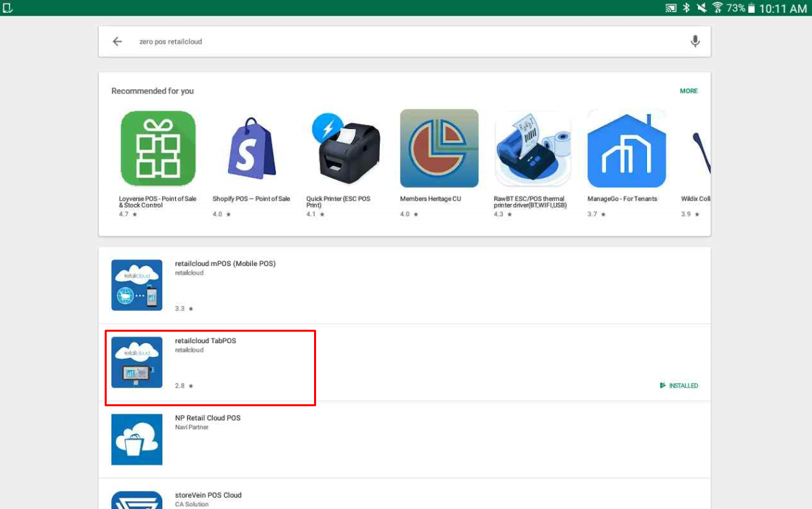Click the 4.7 rating under Loyverse POS
The width and height of the screenshot is (812, 509).
(128, 214)
